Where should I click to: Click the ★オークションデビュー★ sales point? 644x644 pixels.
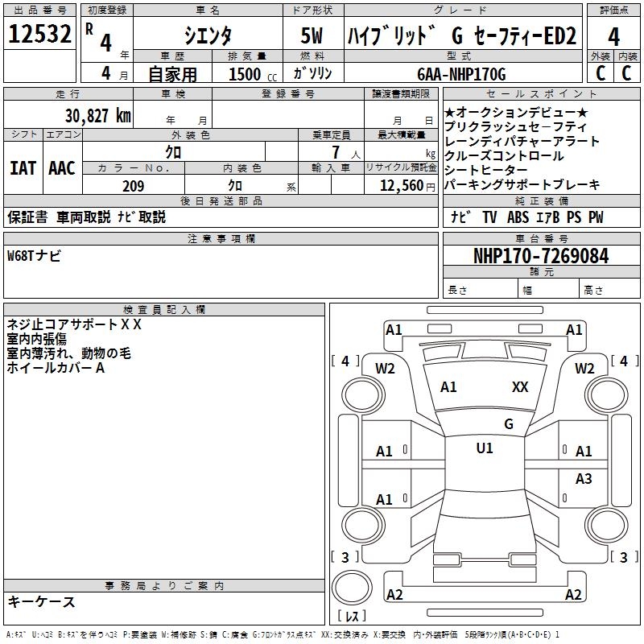tap(516, 113)
